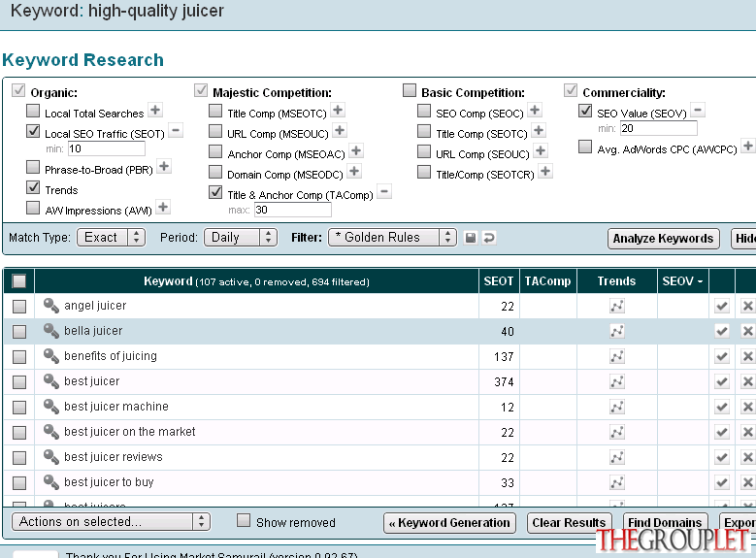Approve best juicer machine with checkmark icon
756x558 pixels.
tap(722, 407)
